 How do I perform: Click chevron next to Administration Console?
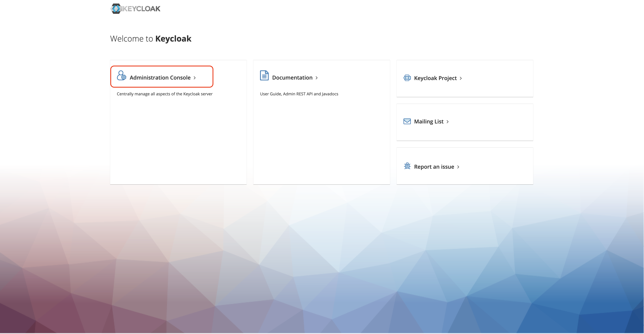pyautogui.click(x=195, y=78)
